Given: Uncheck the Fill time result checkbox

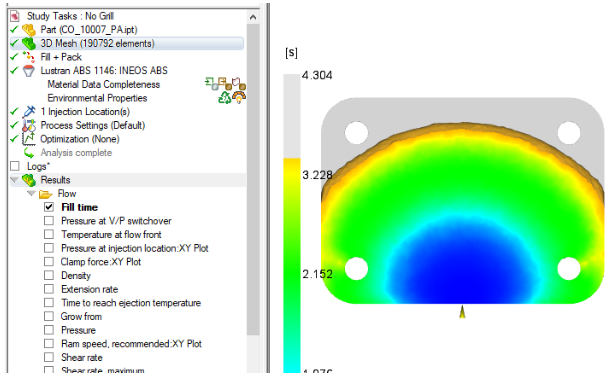Looking at the screenshot, I should point(49,207).
